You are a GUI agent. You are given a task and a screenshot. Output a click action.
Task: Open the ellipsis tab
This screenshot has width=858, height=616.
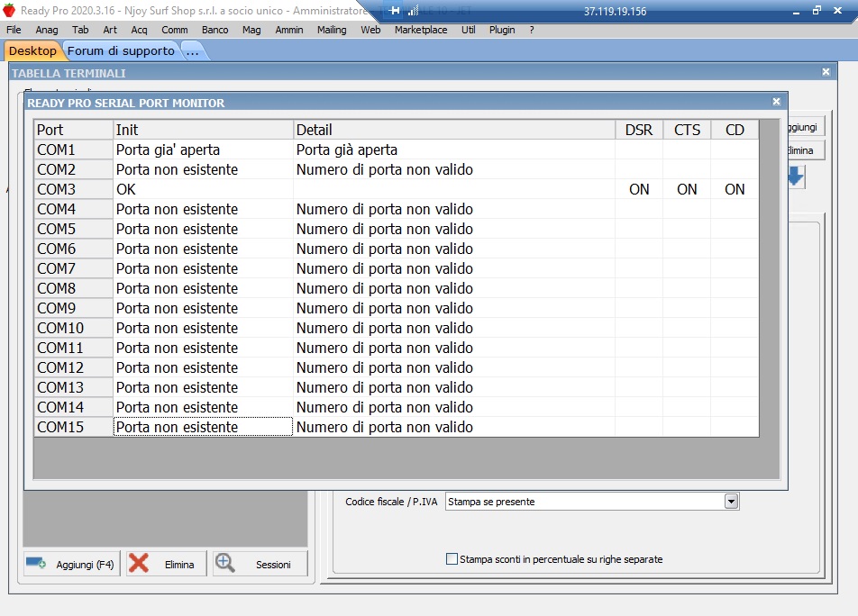click(x=192, y=51)
